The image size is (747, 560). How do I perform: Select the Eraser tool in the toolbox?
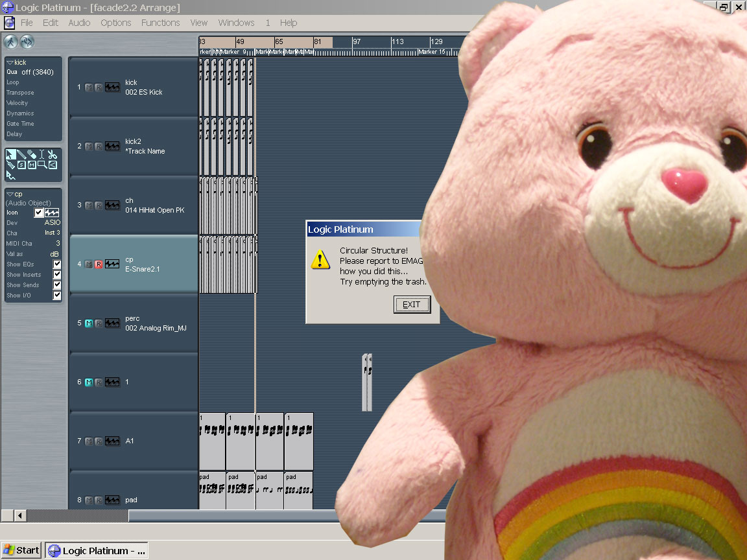point(32,154)
